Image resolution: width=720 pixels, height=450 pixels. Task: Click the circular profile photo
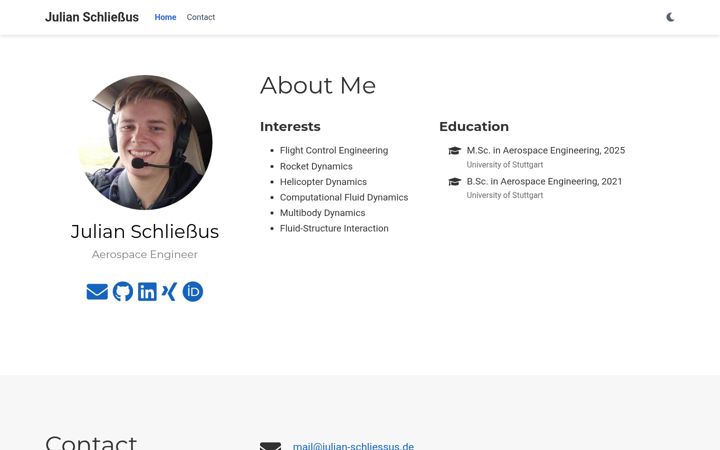(x=145, y=142)
